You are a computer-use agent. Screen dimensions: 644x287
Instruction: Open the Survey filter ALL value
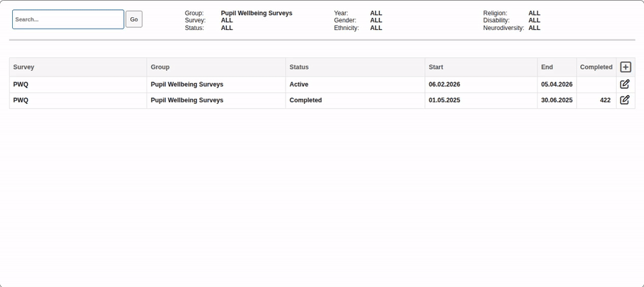pos(227,21)
